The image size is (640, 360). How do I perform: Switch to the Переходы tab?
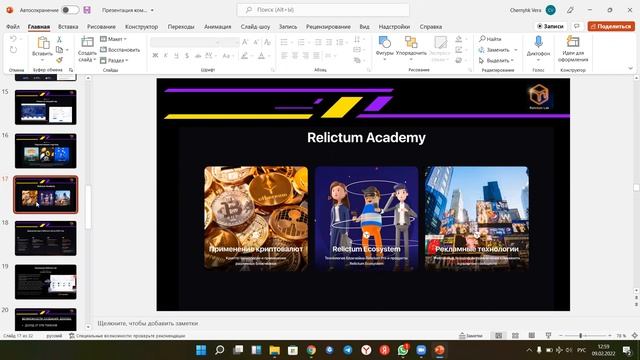[181, 27]
